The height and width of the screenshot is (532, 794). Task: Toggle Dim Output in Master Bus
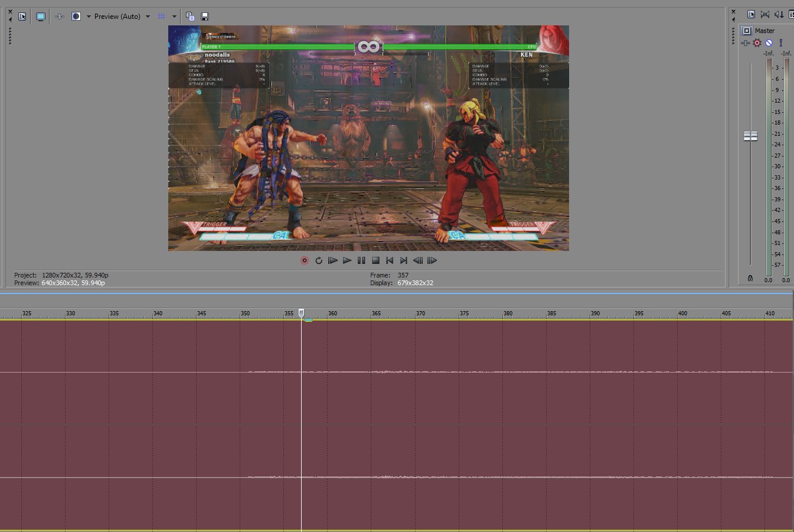(x=779, y=14)
